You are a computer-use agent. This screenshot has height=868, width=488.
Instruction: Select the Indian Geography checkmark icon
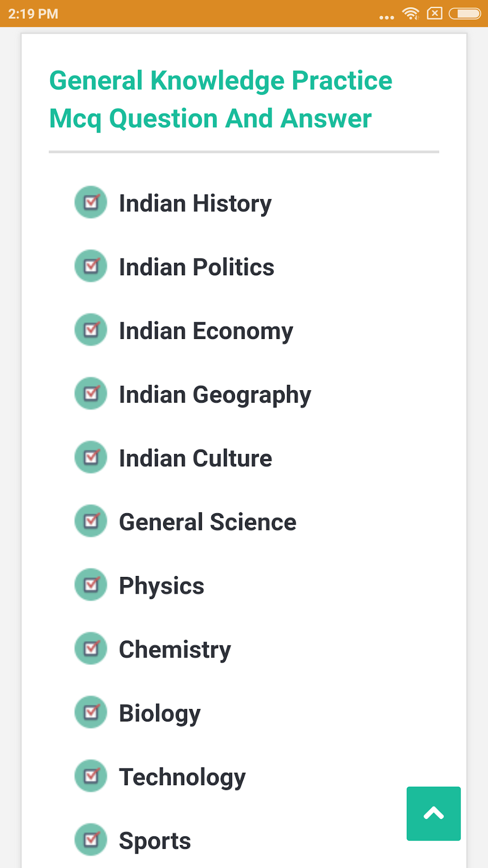[90, 394]
